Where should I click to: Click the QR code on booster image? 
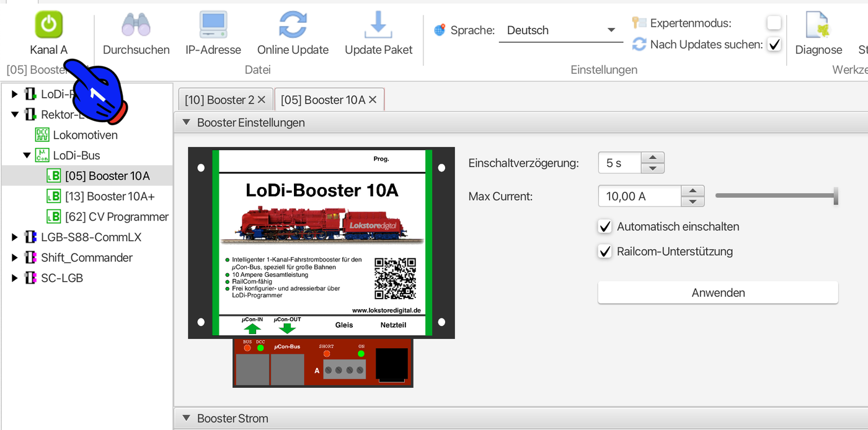[395, 278]
